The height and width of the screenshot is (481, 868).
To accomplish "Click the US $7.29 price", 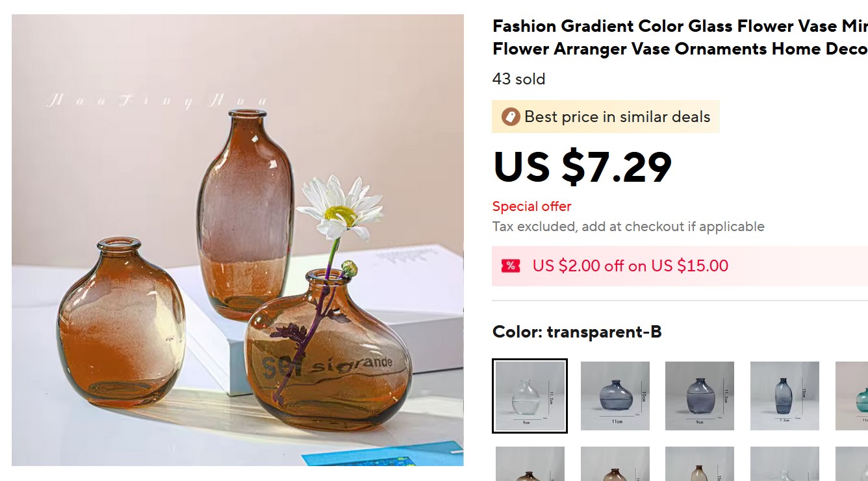I will [582, 167].
